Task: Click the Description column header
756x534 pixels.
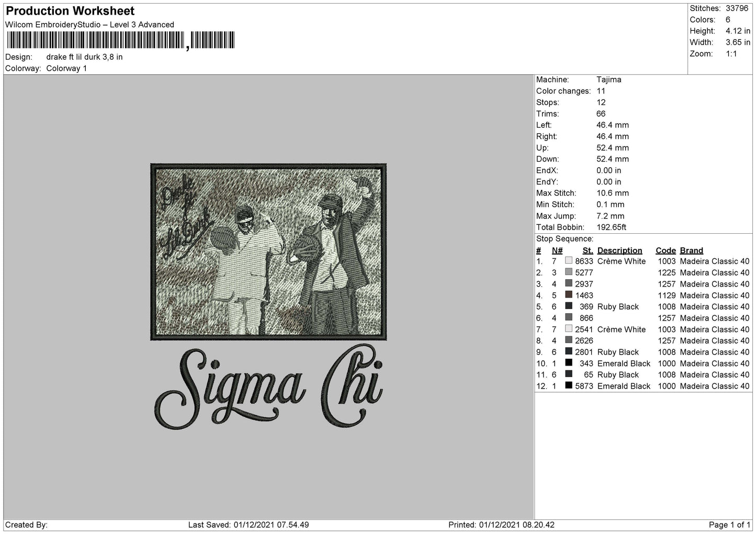Action: pos(619,251)
